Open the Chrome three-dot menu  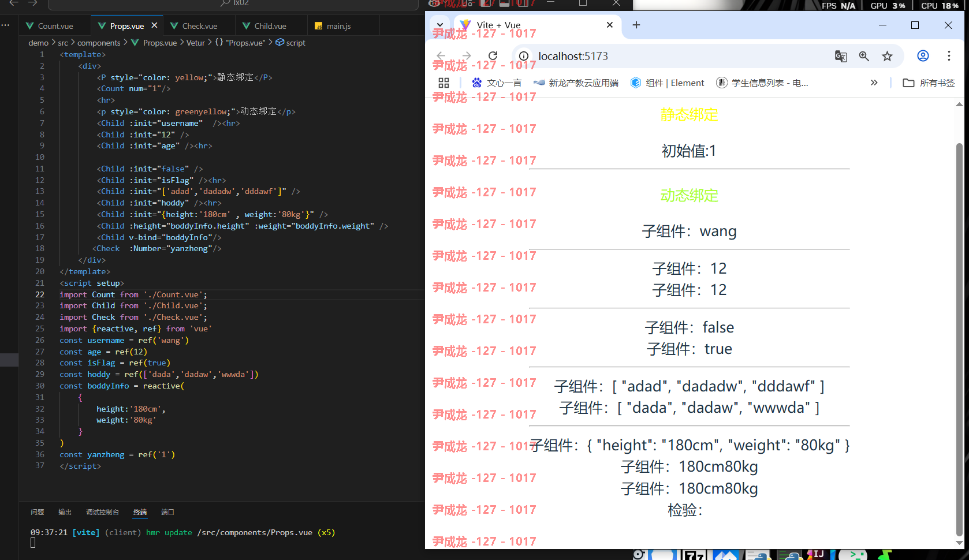click(x=949, y=56)
